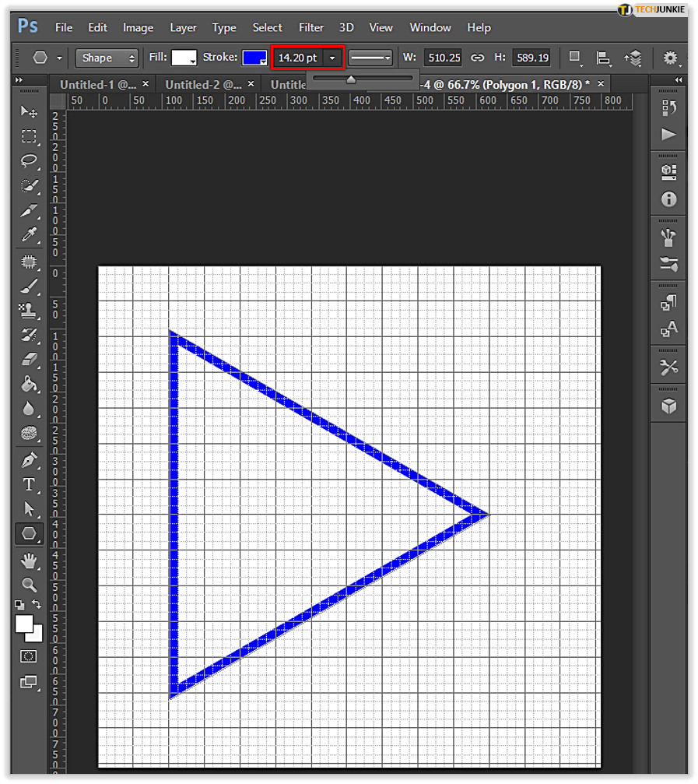
Task: Open the Help menu
Action: [479, 27]
